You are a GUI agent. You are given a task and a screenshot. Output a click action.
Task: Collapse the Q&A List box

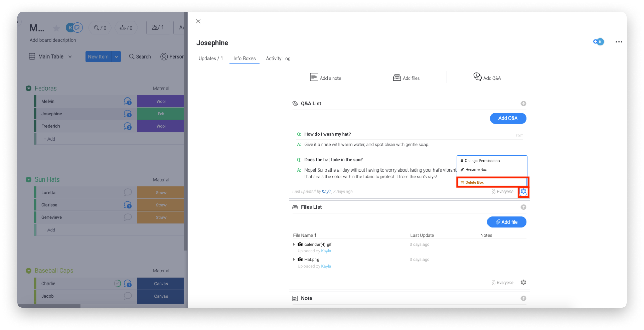click(523, 104)
